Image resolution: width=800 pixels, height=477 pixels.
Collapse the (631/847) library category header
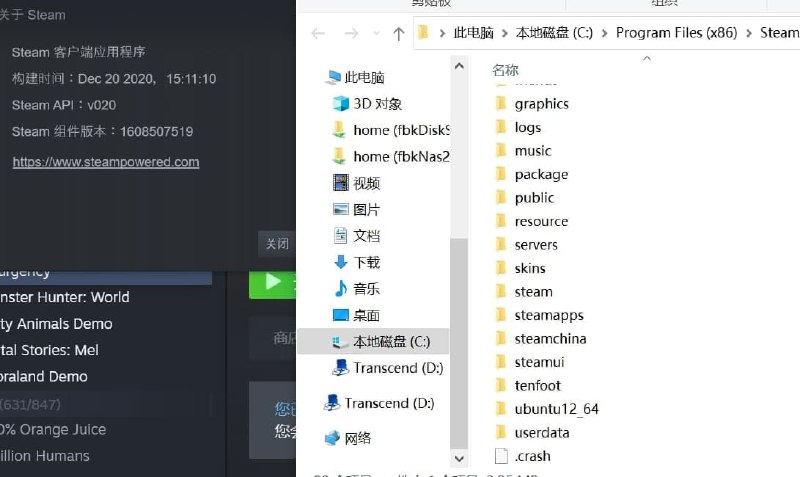tap(31, 405)
